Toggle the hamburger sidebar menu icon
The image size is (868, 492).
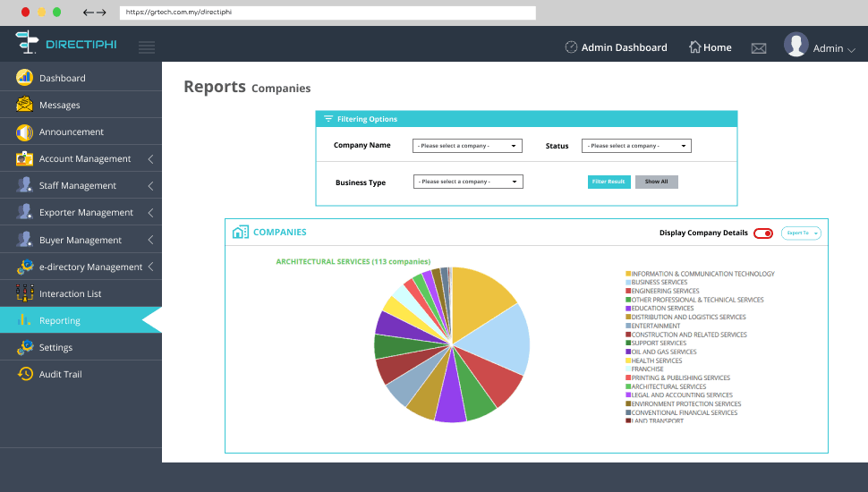pyautogui.click(x=147, y=47)
